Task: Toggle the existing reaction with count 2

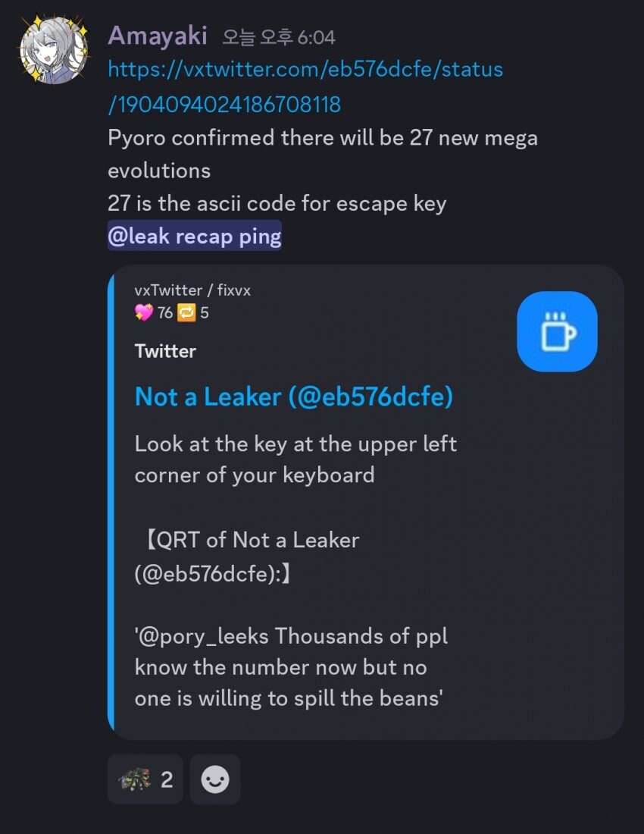Action: click(145, 779)
